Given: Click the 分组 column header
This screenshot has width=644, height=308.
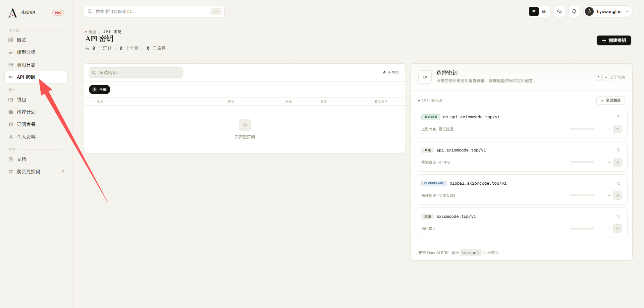Looking at the screenshot, I should pyautogui.click(x=289, y=102).
